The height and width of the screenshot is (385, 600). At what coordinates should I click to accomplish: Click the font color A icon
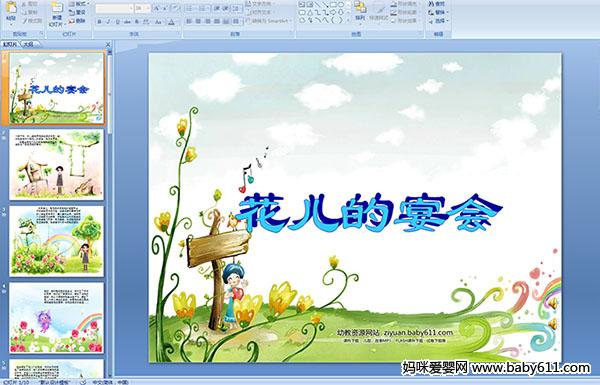pyautogui.click(x=171, y=22)
